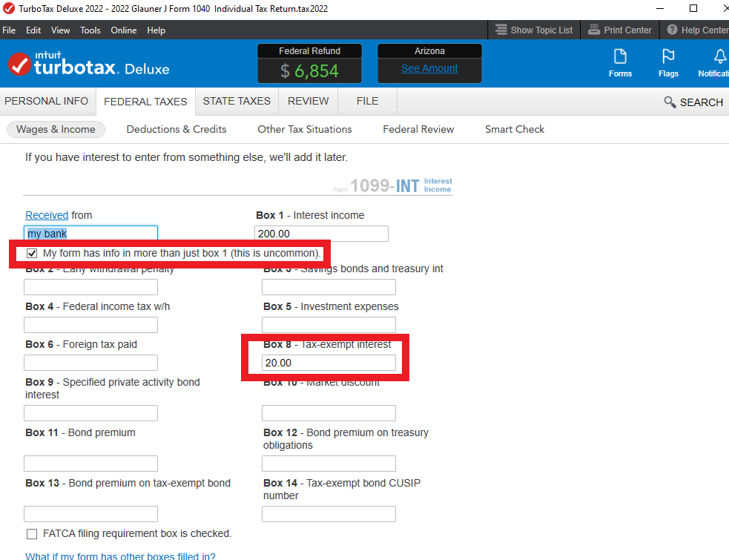Image resolution: width=729 pixels, height=560 pixels.
Task: Open the View menu
Action: [60, 30]
